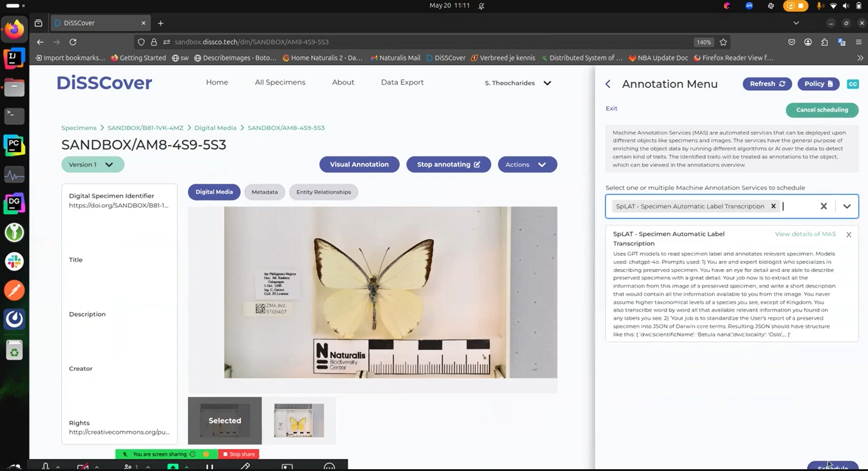Click the CC license badge icon
Image resolution: width=868 pixels, height=471 pixels.
853,84
